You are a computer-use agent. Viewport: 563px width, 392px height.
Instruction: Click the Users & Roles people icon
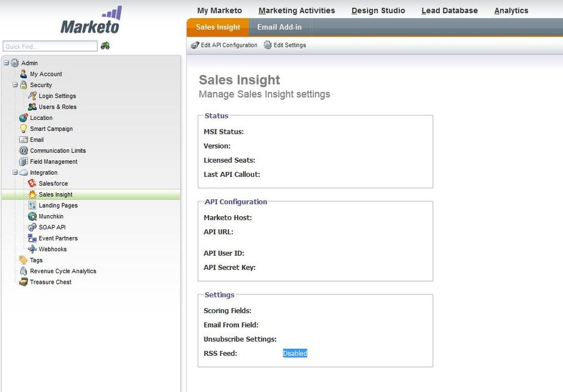pyautogui.click(x=32, y=106)
